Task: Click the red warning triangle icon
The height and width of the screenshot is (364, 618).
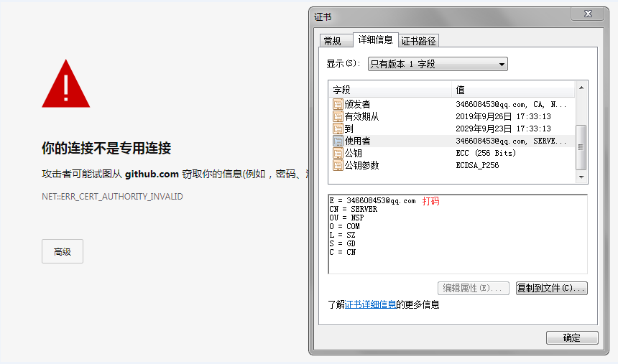Action: pyautogui.click(x=65, y=85)
